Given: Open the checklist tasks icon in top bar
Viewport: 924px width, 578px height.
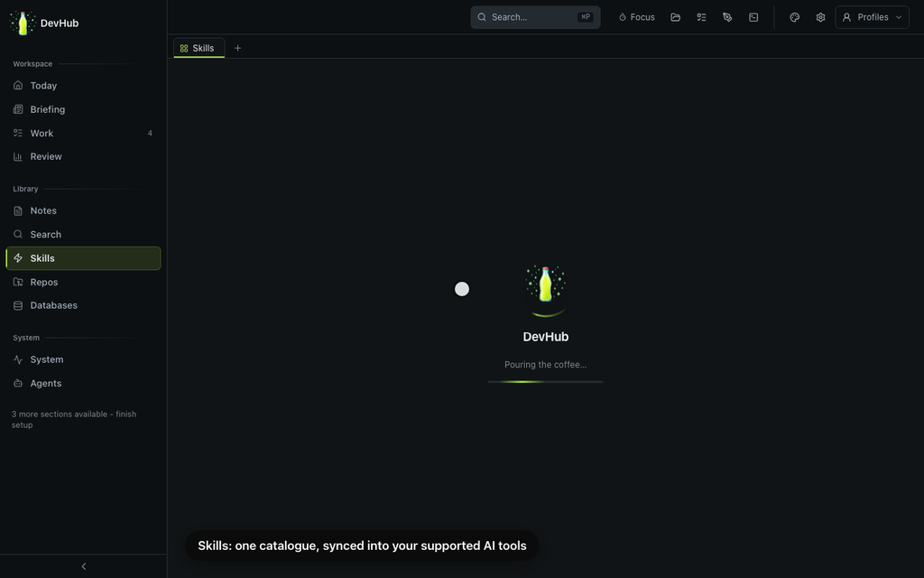Looking at the screenshot, I should 701,17.
